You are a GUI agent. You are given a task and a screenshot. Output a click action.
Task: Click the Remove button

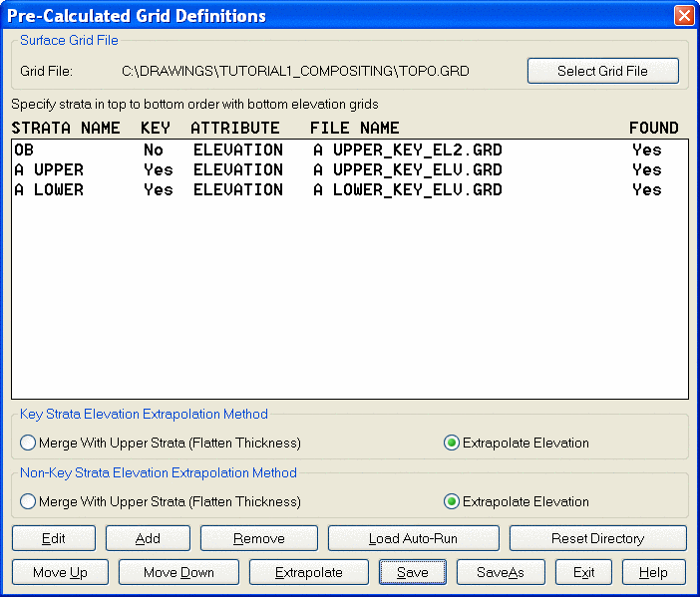259,538
